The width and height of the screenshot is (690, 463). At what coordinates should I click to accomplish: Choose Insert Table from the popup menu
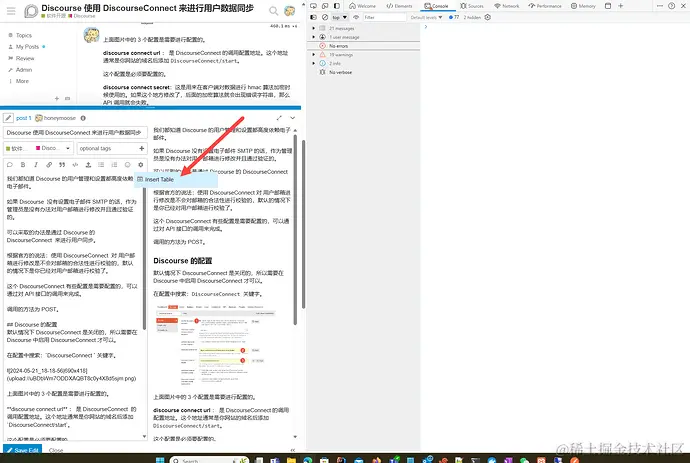pyautogui.click(x=176, y=180)
